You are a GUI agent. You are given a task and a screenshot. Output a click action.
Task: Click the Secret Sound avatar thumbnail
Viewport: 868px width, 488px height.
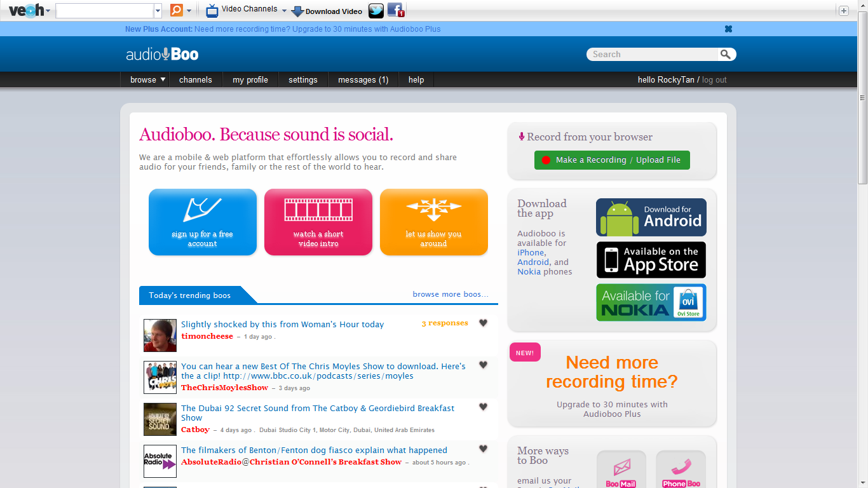coord(160,419)
